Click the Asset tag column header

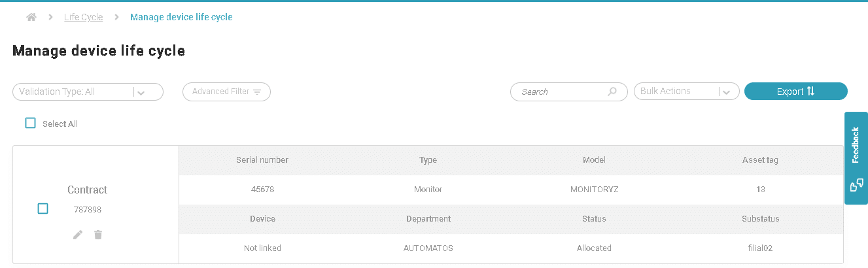[x=760, y=160]
